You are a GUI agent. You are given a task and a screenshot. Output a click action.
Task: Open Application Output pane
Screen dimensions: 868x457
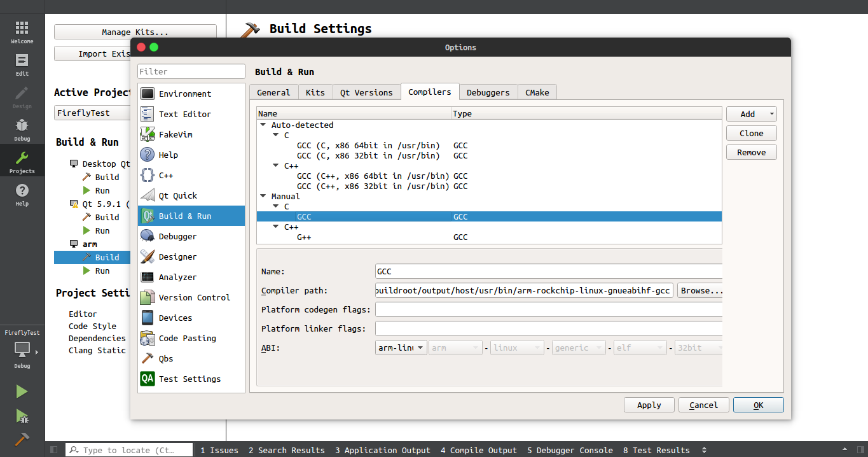(x=383, y=450)
